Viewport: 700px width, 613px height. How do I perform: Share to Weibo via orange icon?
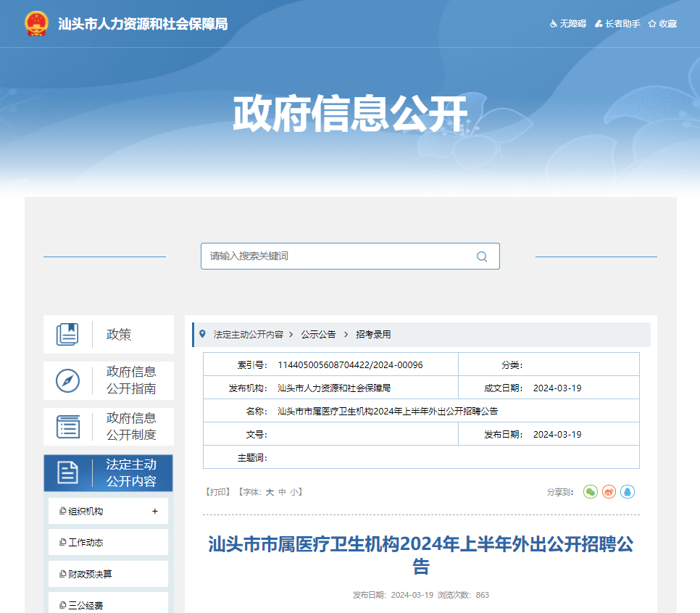click(x=609, y=492)
